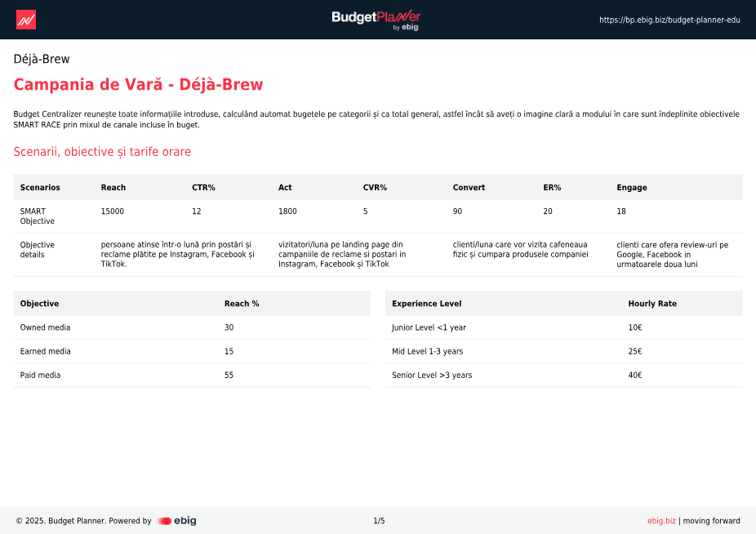Click the 1/5 page indicator

(379, 521)
